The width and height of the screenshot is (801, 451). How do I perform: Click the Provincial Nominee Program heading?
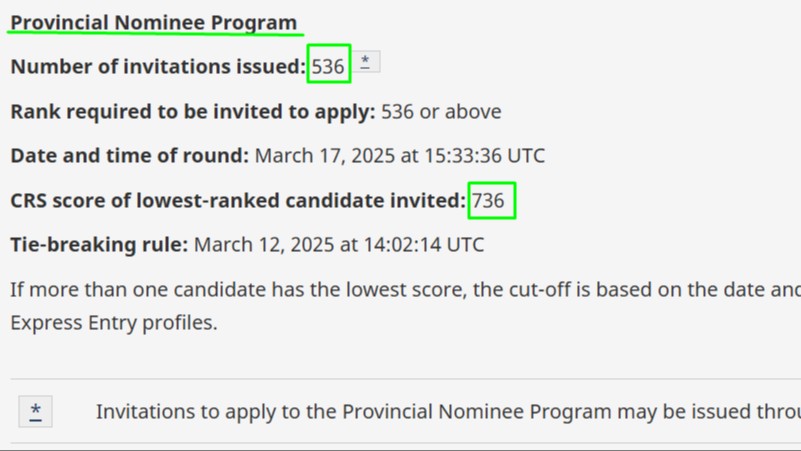tap(154, 22)
